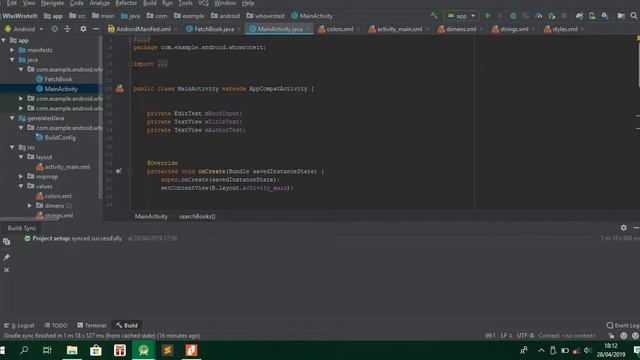
Task: Click the UTF-8 encoding in status bar
Action: click(x=525, y=336)
